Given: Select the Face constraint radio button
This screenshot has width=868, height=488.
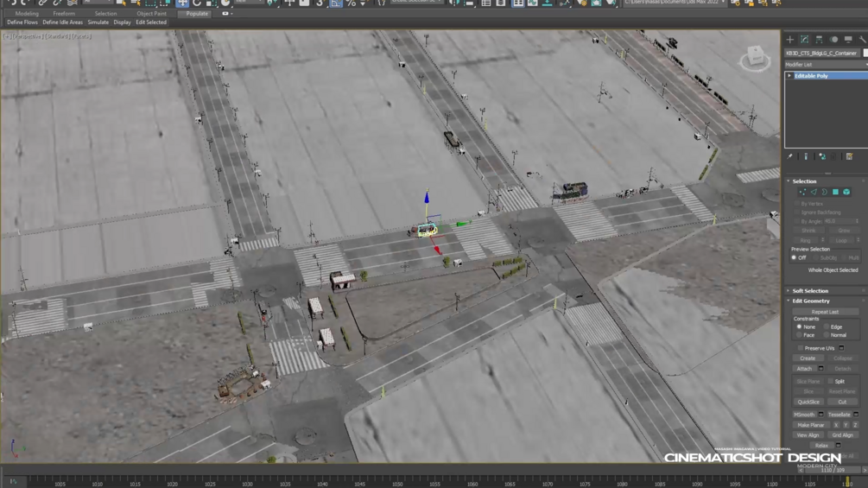Looking at the screenshot, I should (799, 335).
